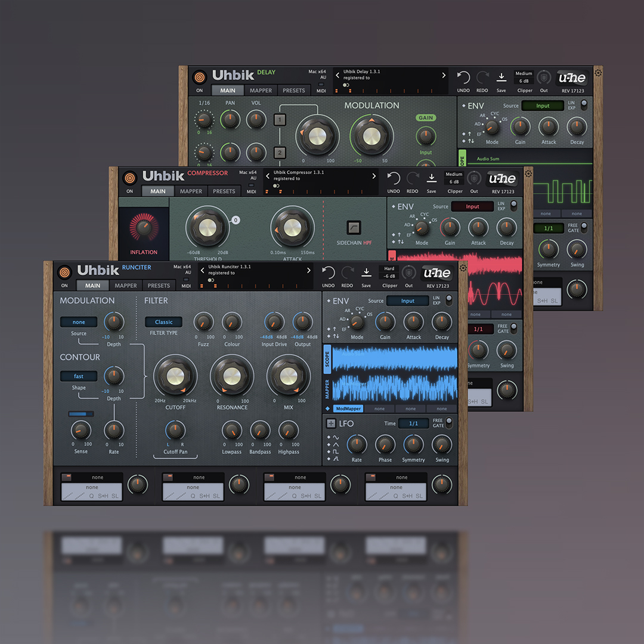
Task: Open Runciter modulation Source 'none' selector
Action: pos(79,322)
